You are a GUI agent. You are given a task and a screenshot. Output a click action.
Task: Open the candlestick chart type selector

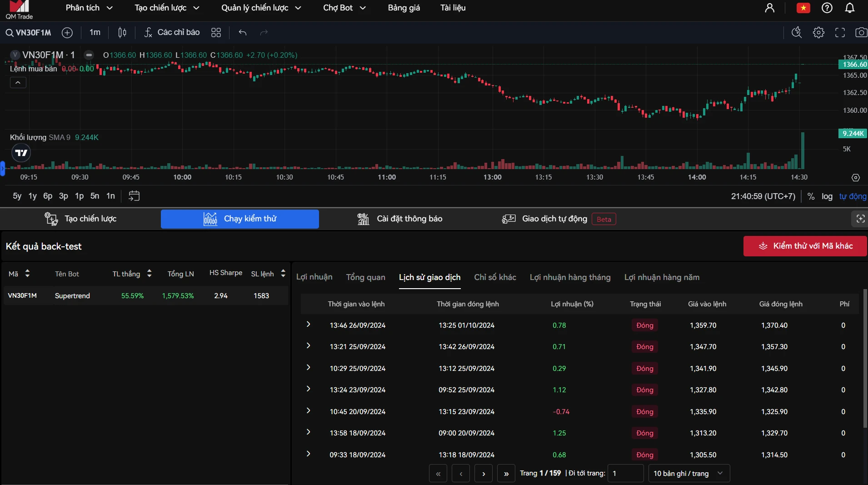122,33
